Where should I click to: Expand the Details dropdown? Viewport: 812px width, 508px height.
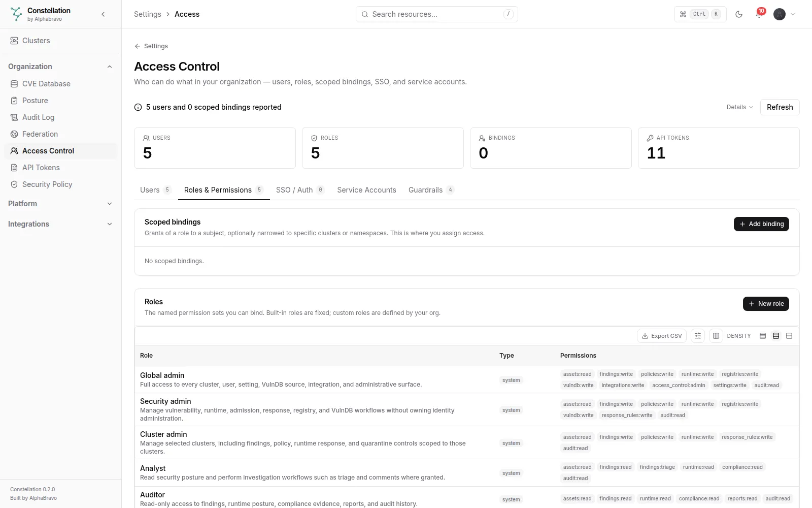(x=739, y=107)
